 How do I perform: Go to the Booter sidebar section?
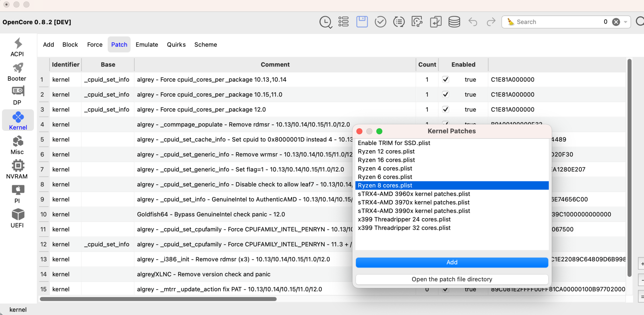17,72
